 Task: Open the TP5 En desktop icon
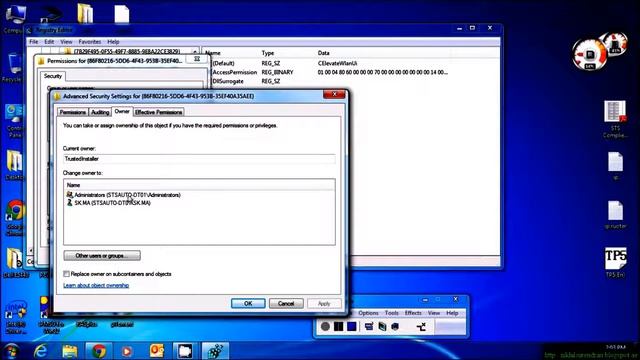(615, 262)
